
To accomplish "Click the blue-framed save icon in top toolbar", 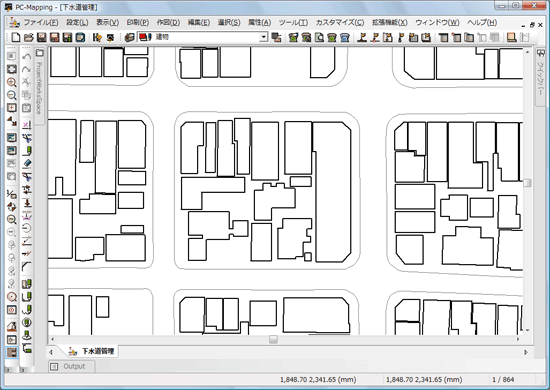I will click(x=80, y=37).
